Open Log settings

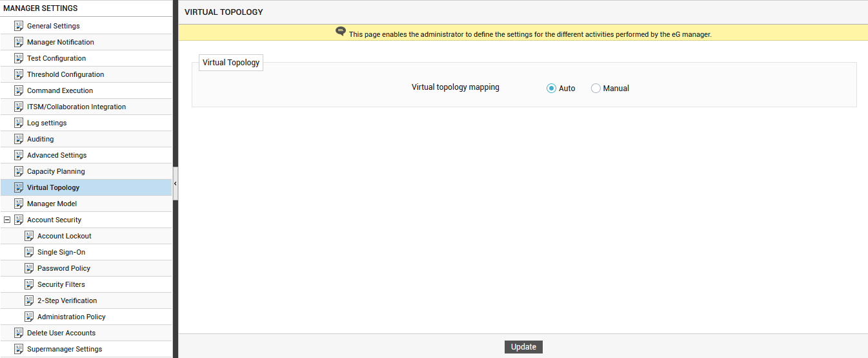click(x=46, y=123)
